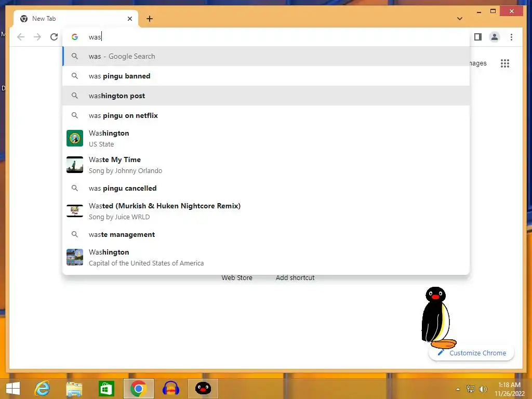Image resolution: width=532 pixels, height=399 pixels.
Task: Open the Chrome profile avatar
Action: click(495, 37)
